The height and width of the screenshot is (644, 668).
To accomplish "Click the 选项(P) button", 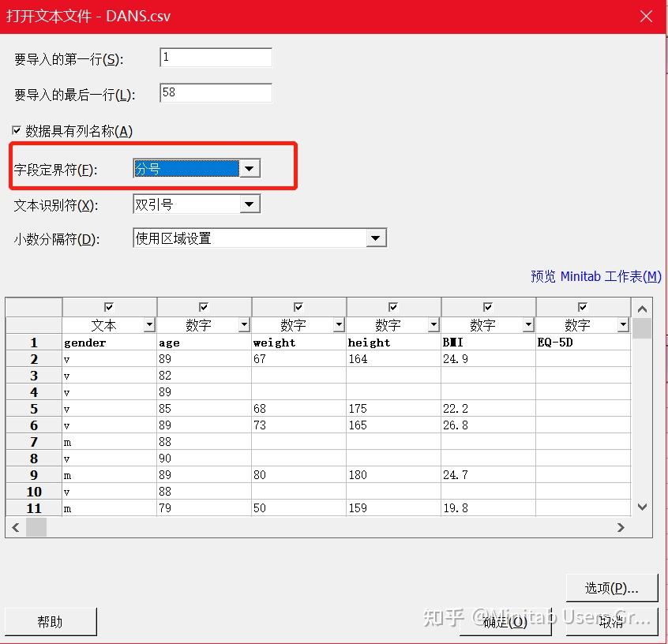I will click(x=612, y=587).
